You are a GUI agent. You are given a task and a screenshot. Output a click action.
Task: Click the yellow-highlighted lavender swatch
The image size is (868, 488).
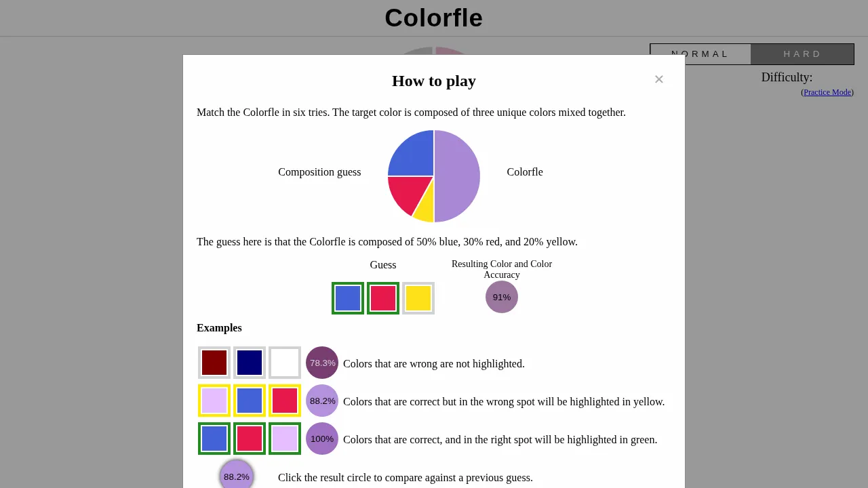point(214,401)
